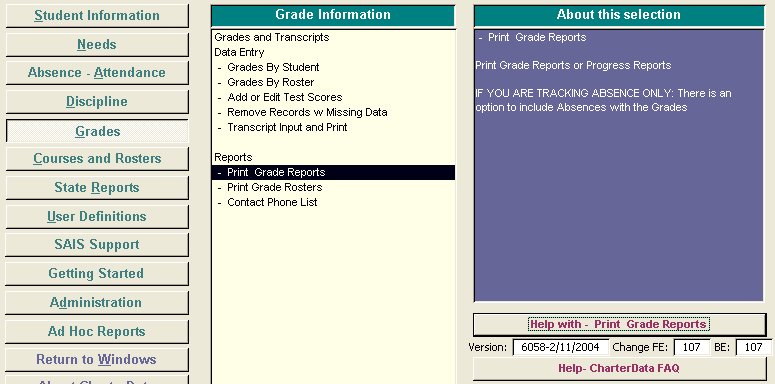Open the Administration section
775x384 pixels.
[x=97, y=302]
